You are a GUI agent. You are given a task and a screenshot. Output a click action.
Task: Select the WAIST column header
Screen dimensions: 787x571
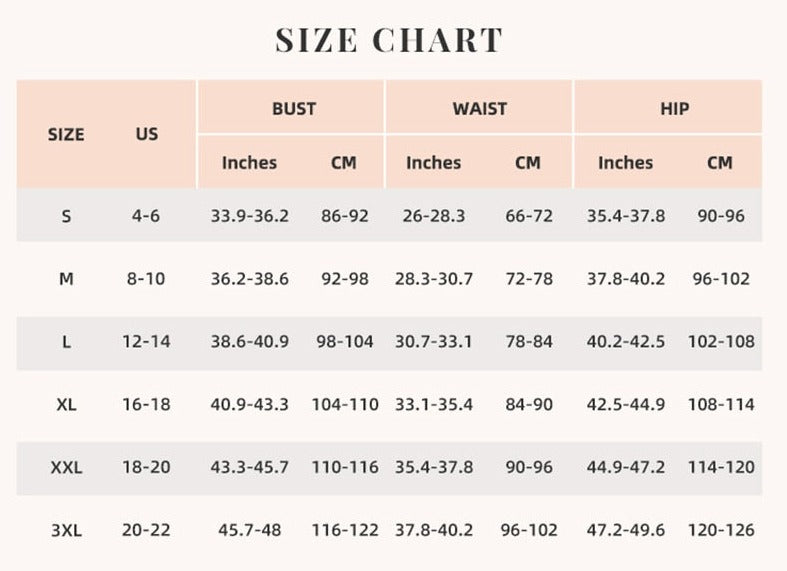point(480,108)
